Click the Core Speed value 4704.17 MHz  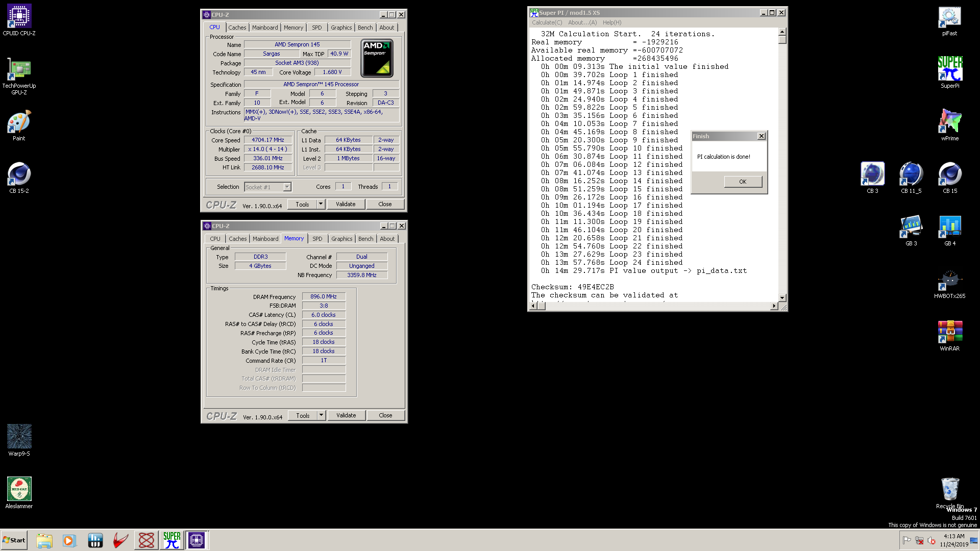pos(268,140)
